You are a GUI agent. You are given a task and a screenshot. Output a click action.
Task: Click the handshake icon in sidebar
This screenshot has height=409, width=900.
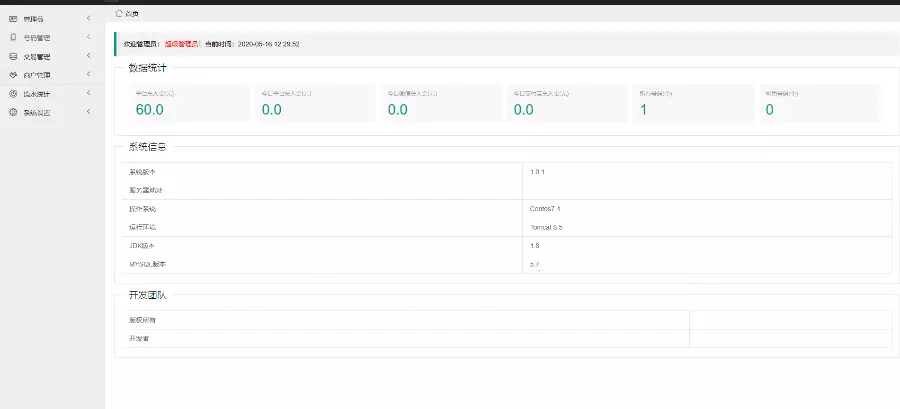click(x=13, y=75)
